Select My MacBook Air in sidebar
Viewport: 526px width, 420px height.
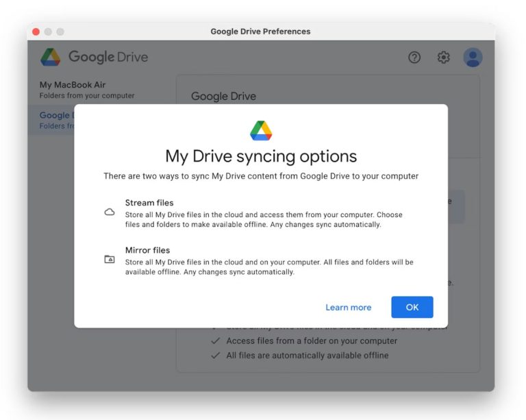pyautogui.click(x=73, y=85)
